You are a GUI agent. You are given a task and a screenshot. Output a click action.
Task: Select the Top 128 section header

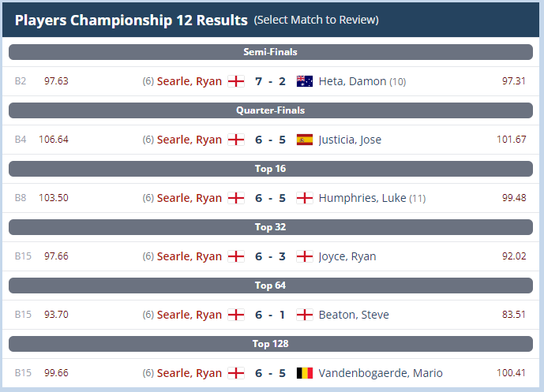point(271,344)
